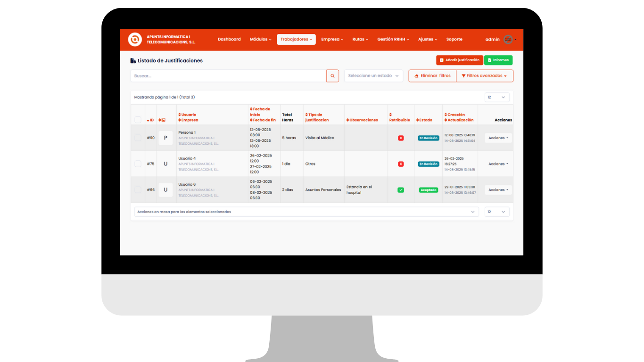Click red X retribuible icon for #90
The height and width of the screenshot is (362, 644).
pos(401,138)
